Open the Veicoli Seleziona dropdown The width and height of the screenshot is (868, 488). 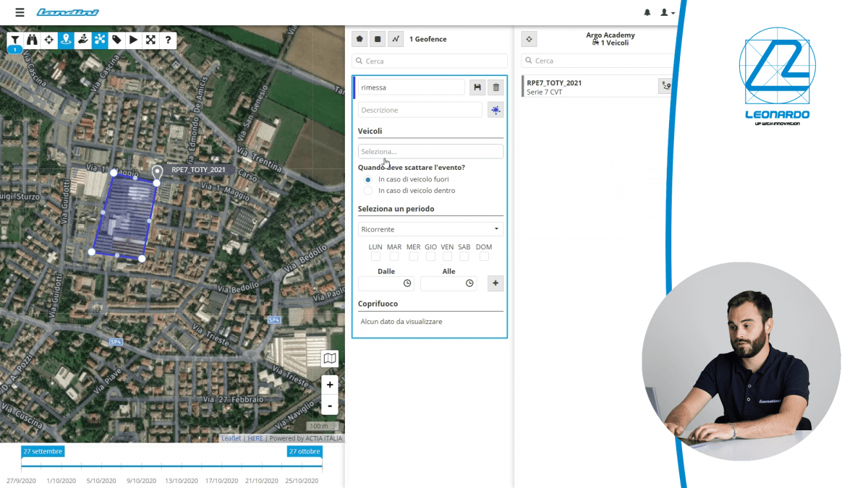coord(430,152)
